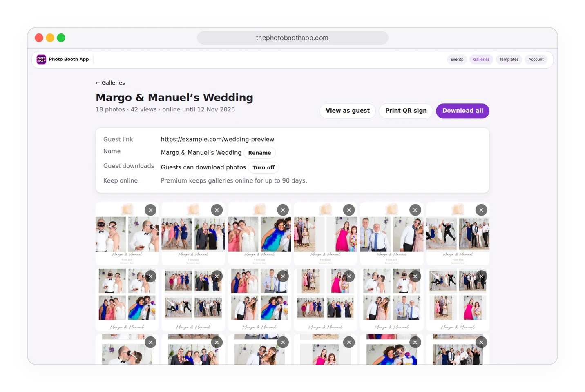Click the guest link https://example.com/wedding-preview
This screenshot has height=392, width=585.
(x=217, y=139)
